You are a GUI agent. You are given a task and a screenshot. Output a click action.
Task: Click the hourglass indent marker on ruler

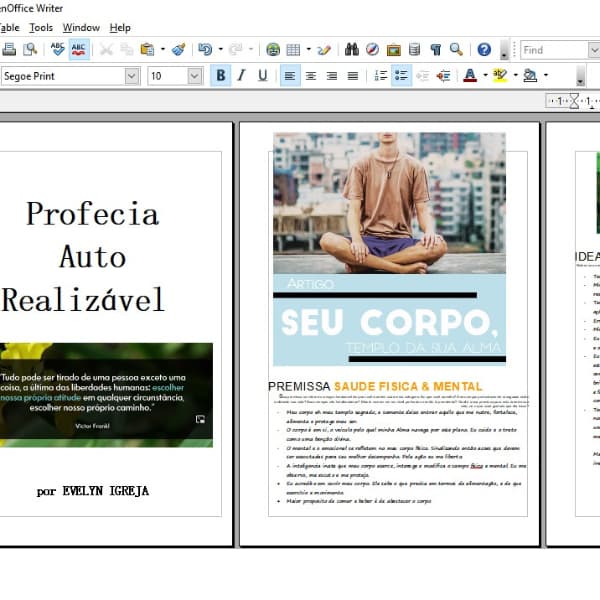(574, 101)
